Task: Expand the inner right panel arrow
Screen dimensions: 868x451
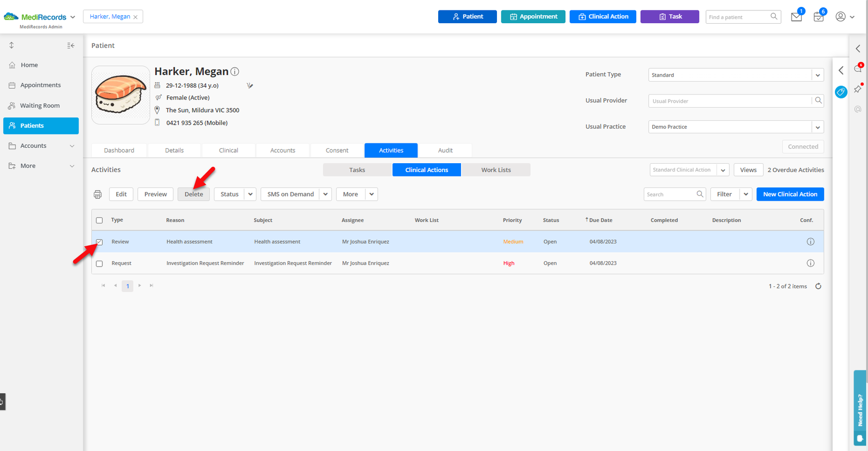Action: (841, 70)
